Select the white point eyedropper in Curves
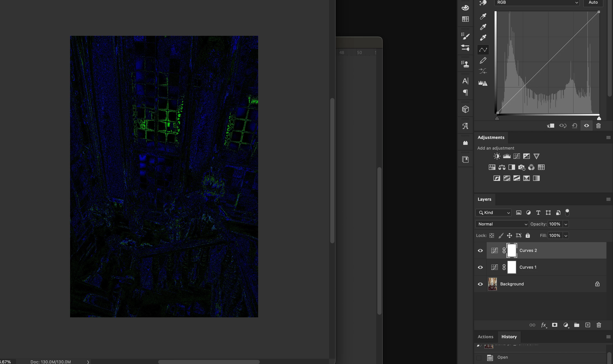The height and width of the screenshot is (364, 613). tap(483, 37)
